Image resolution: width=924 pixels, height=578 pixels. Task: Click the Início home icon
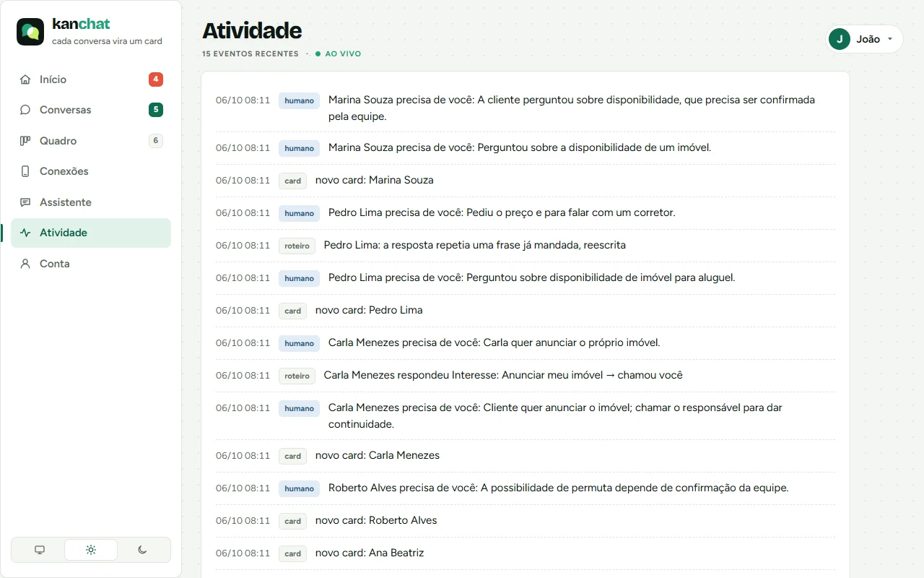tap(25, 79)
